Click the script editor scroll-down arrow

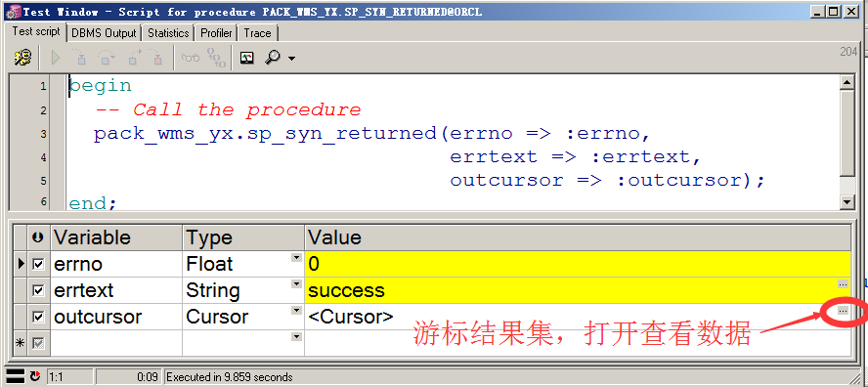point(846,202)
